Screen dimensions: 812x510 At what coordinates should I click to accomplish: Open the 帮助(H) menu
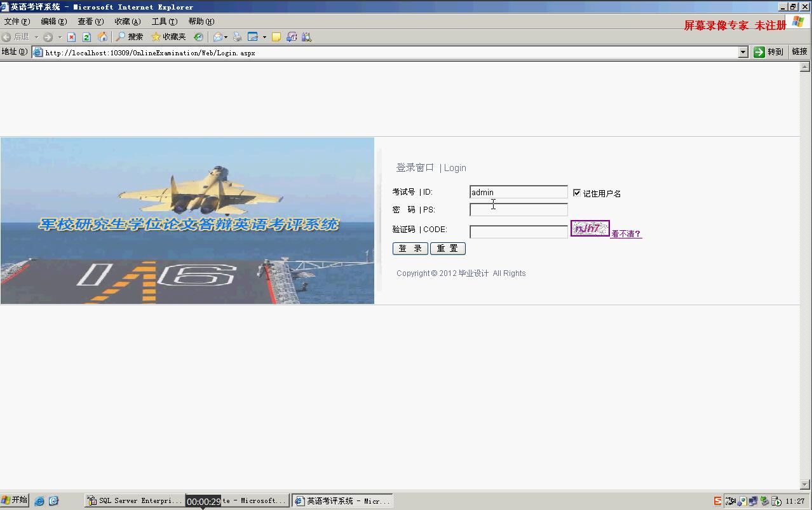click(201, 22)
